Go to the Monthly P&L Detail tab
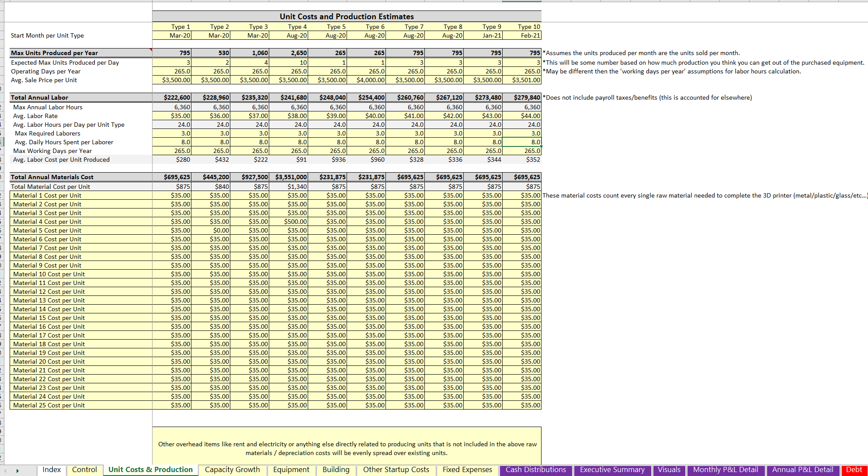Image resolution: width=868 pixels, height=476 pixels. 725,470
